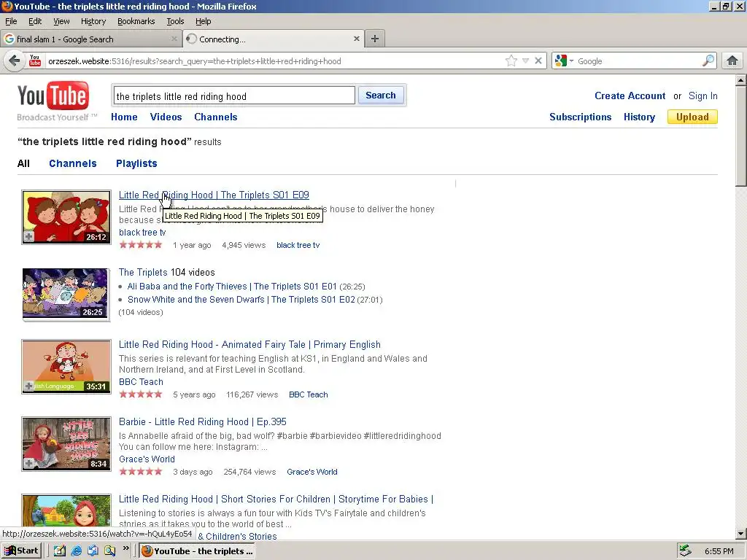Filter results by Playlists
This screenshot has width=747, height=560.
[136, 164]
